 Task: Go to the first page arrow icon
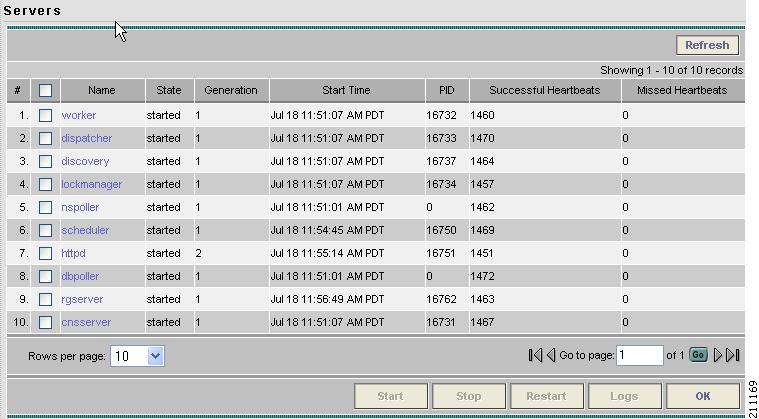[x=535, y=355]
